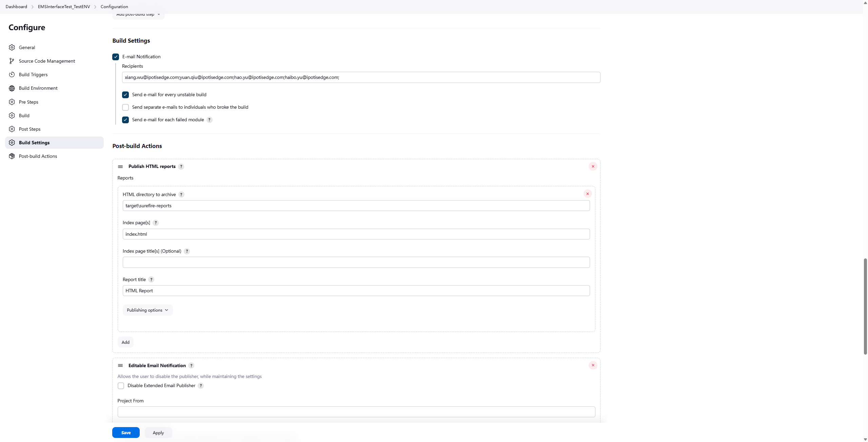Expand the Publishing options dropdown
Screen dimensions: 868x442
pyautogui.click(x=147, y=310)
